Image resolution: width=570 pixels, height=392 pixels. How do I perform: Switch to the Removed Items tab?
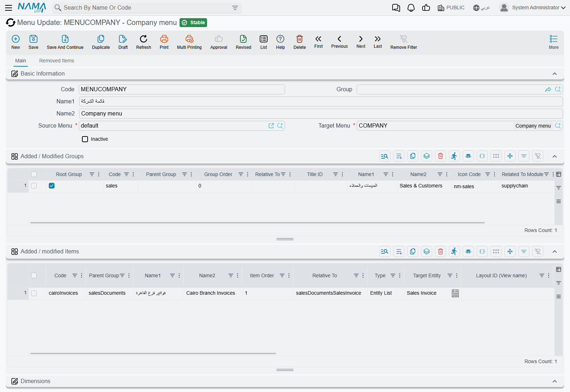57,61
